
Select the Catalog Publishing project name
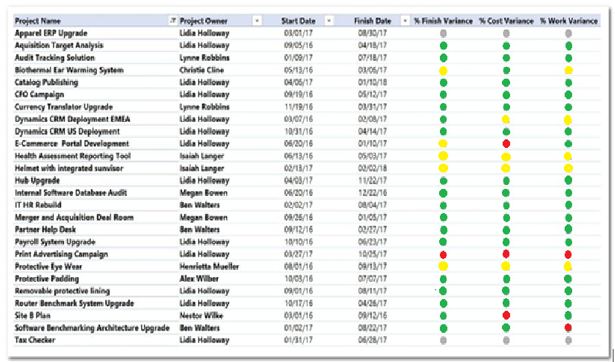tap(46, 82)
